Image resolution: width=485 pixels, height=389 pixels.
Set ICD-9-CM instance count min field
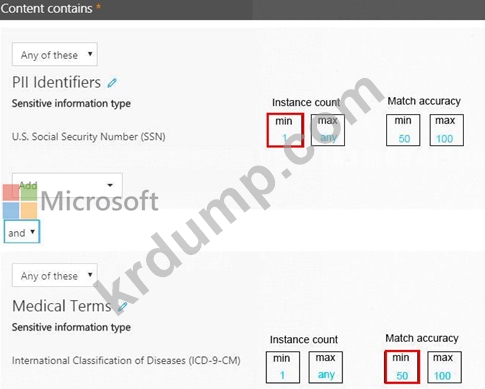point(283,367)
